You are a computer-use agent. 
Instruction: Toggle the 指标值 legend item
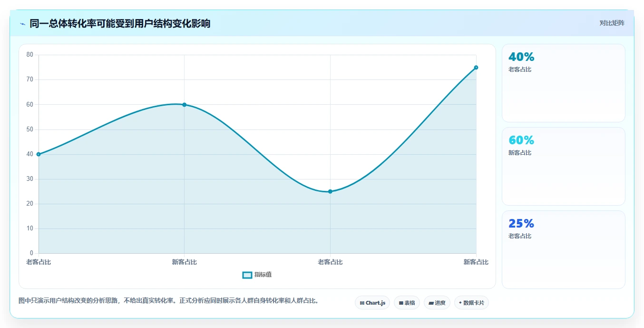[257, 275]
